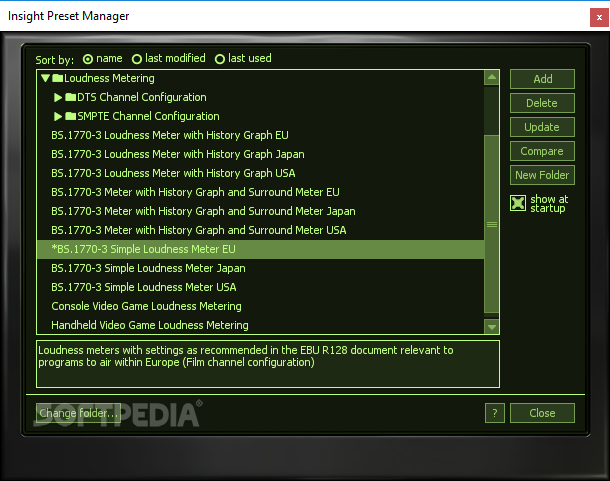Uncheck the show at startup checkbox

pos(518,203)
